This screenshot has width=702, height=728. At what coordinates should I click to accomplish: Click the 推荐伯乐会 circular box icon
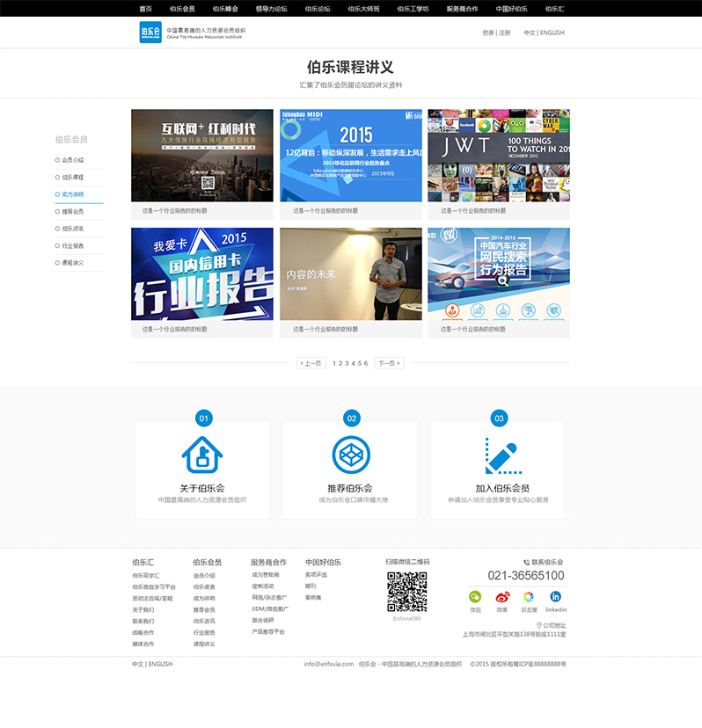pyautogui.click(x=350, y=455)
